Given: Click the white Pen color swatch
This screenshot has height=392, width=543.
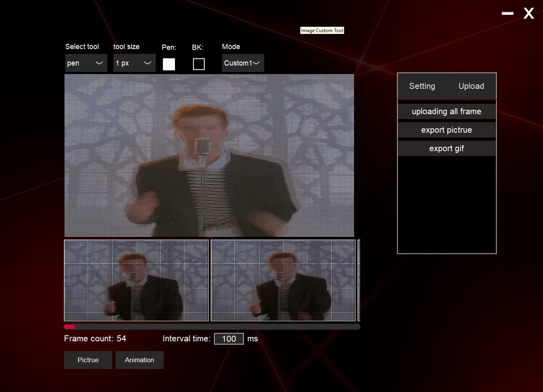Looking at the screenshot, I should (x=169, y=64).
